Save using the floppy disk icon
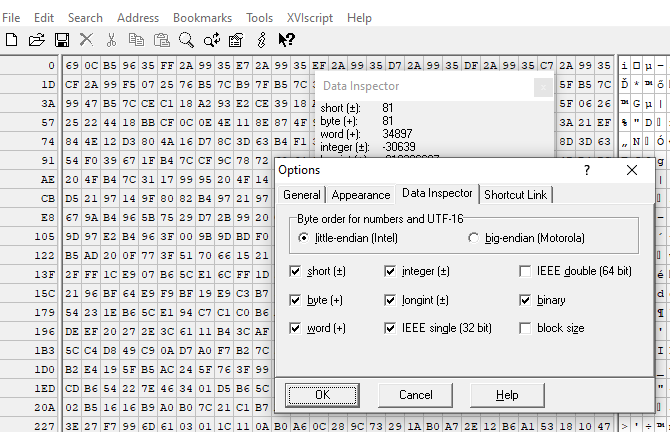Screen dimensions: 670x432 pyautogui.click(x=62, y=40)
